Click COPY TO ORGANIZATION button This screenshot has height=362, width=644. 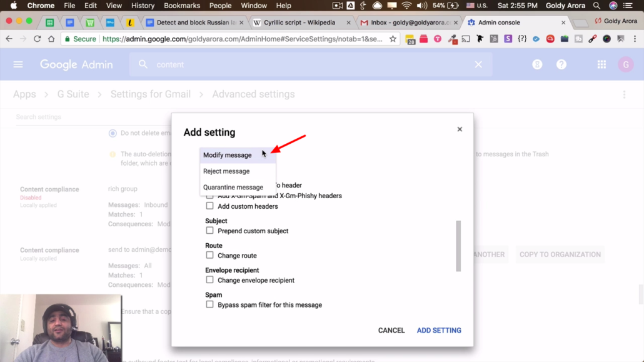tap(560, 254)
